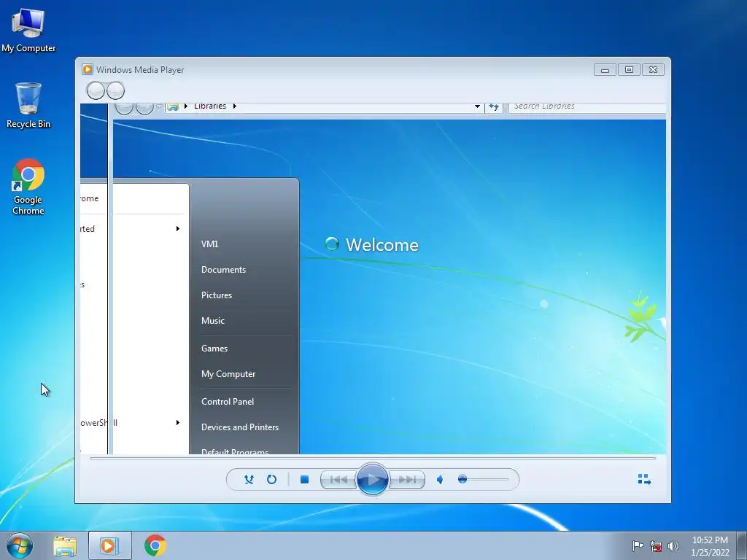Click the Libraries breadcrumb text
Image resolution: width=747 pixels, height=560 pixels.
click(209, 106)
